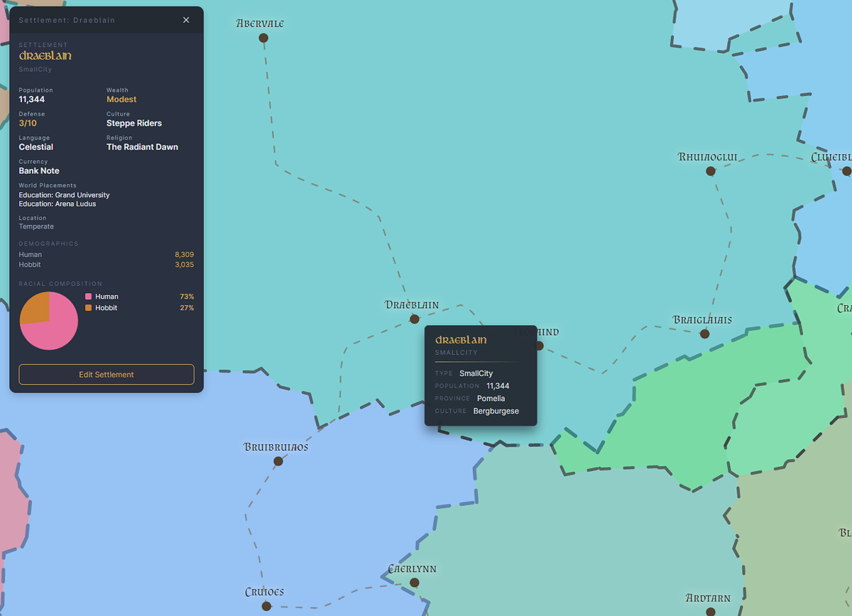Click the Temperate location value
The image size is (852, 616).
click(36, 226)
